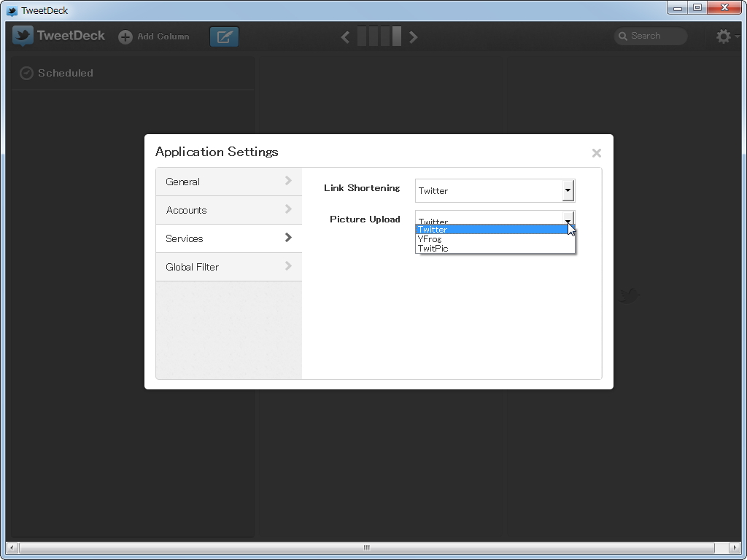Click the clock icon beside Scheduled

point(26,73)
